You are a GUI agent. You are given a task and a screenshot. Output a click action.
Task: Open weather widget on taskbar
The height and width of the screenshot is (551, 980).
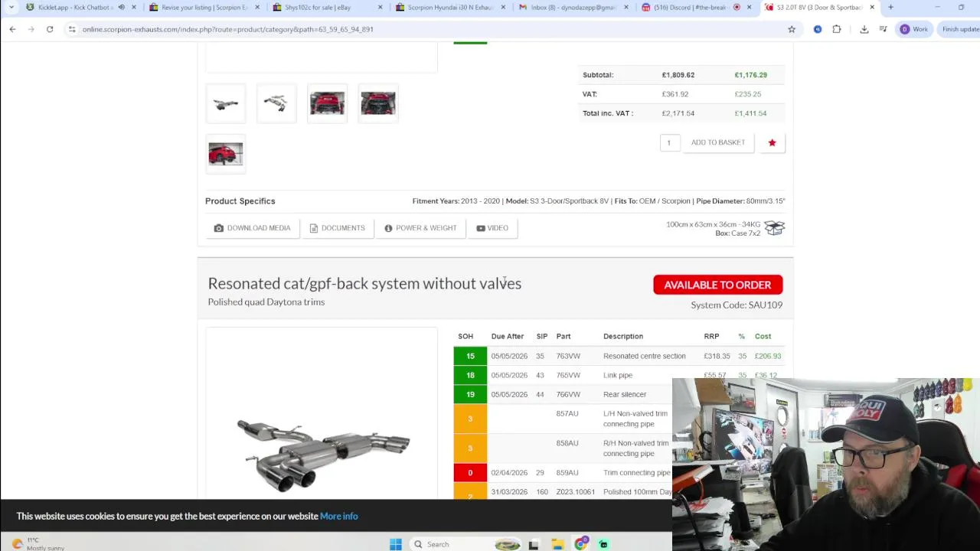[38, 544]
